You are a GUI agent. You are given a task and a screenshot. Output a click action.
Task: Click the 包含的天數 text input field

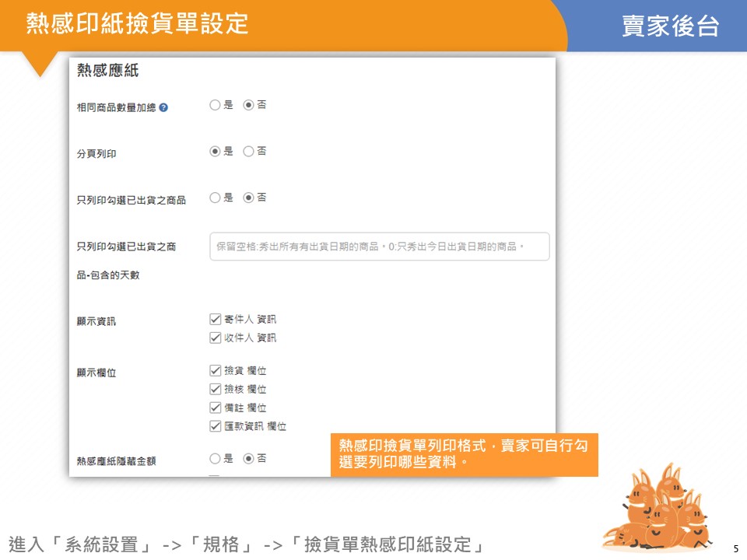click(379, 247)
